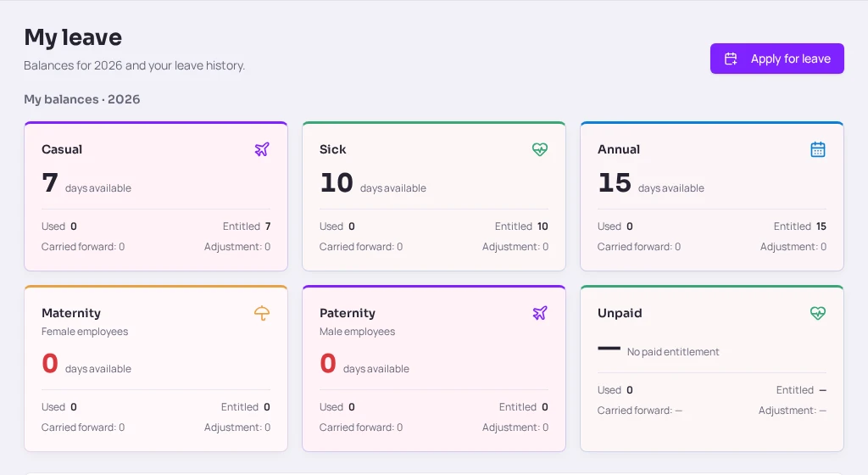Click the airplane icon on Paternity card

point(540,313)
